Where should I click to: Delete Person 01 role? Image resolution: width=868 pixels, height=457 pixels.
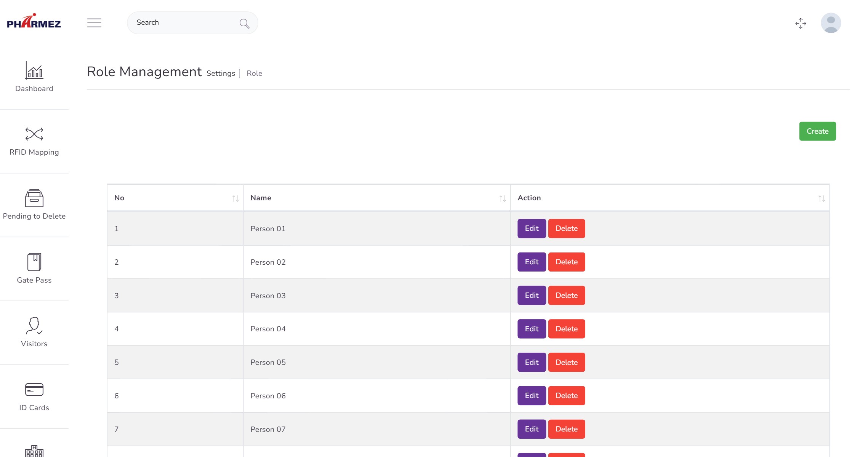tap(567, 228)
